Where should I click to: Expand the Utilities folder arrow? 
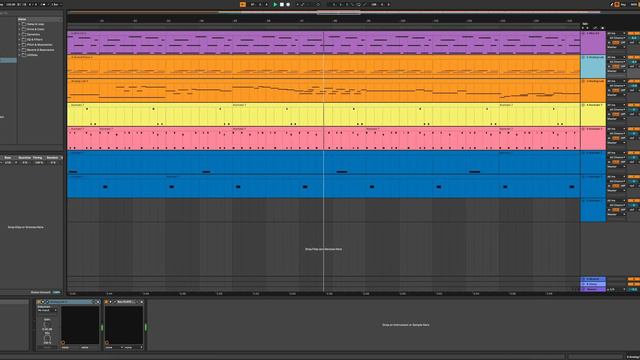click(19, 55)
